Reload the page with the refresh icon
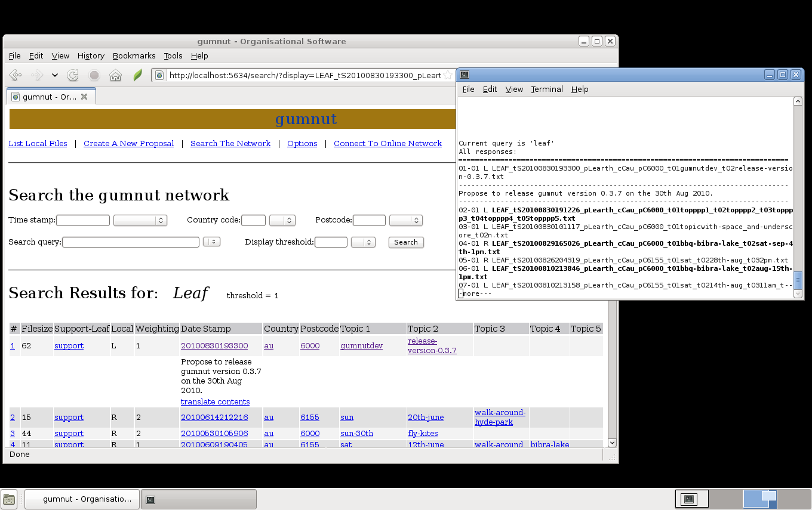Screen dimensions: 812x510 click(73, 75)
